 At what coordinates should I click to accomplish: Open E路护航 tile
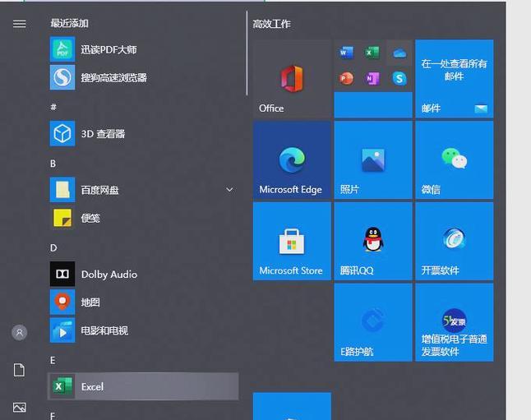point(373,322)
